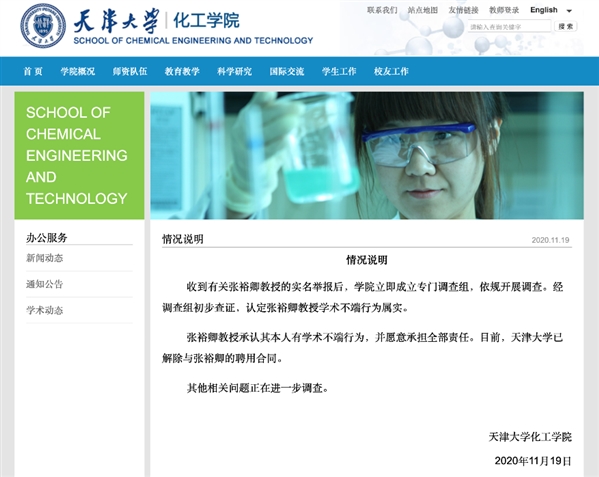Open 国际交流 menu item
The height and width of the screenshot is (477, 599).
pyautogui.click(x=287, y=71)
